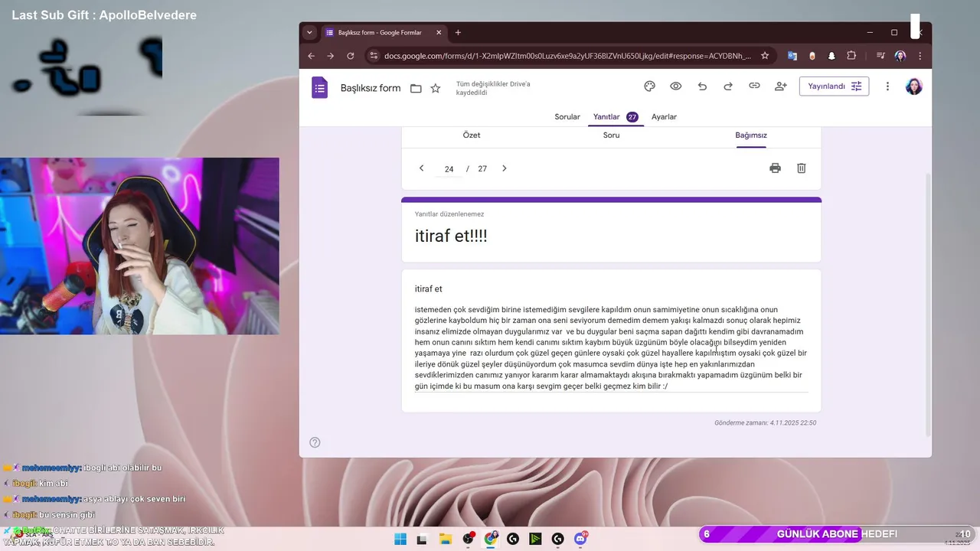This screenshot has width=980, height=551.
Task: Open the Windows Start menu
Action: (400, 539)
